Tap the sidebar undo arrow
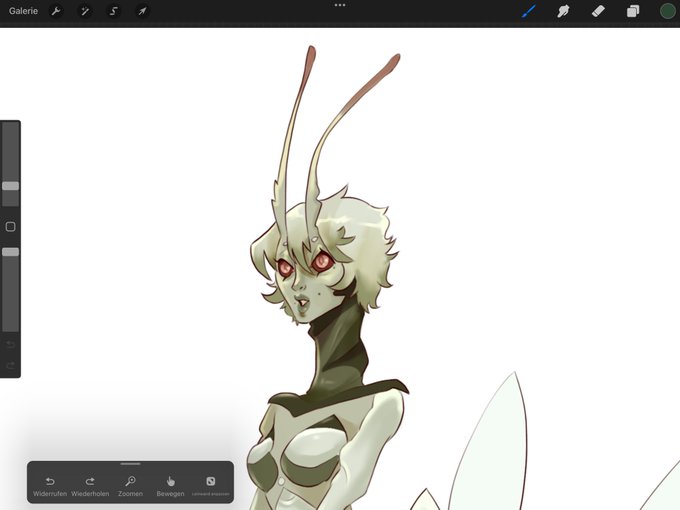The height and width of the screenshot is (510, 680). point(10,345)
